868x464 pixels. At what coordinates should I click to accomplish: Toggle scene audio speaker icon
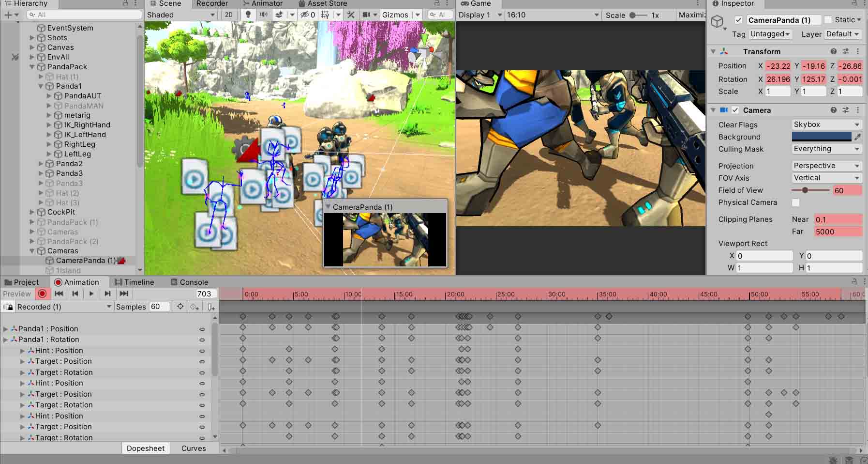[x=264, y=15]
